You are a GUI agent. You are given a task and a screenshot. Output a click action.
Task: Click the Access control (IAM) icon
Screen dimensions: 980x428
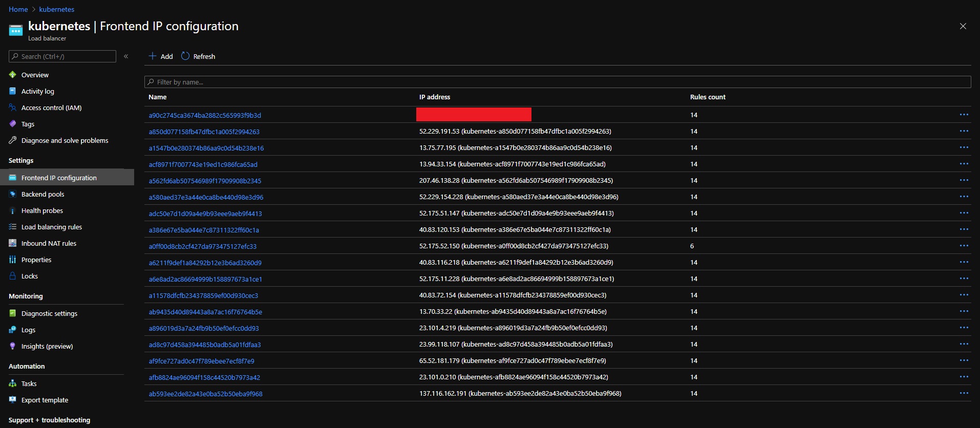(13, 108)
